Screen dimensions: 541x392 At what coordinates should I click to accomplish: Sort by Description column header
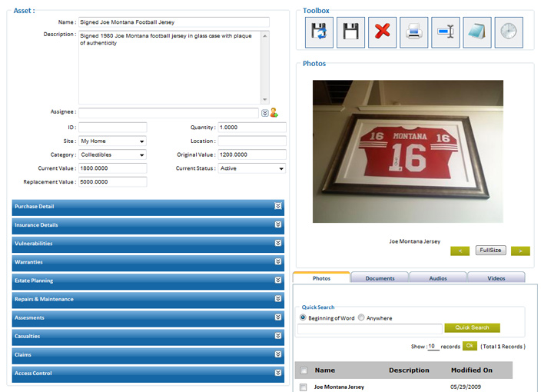[x=409, y=370]
